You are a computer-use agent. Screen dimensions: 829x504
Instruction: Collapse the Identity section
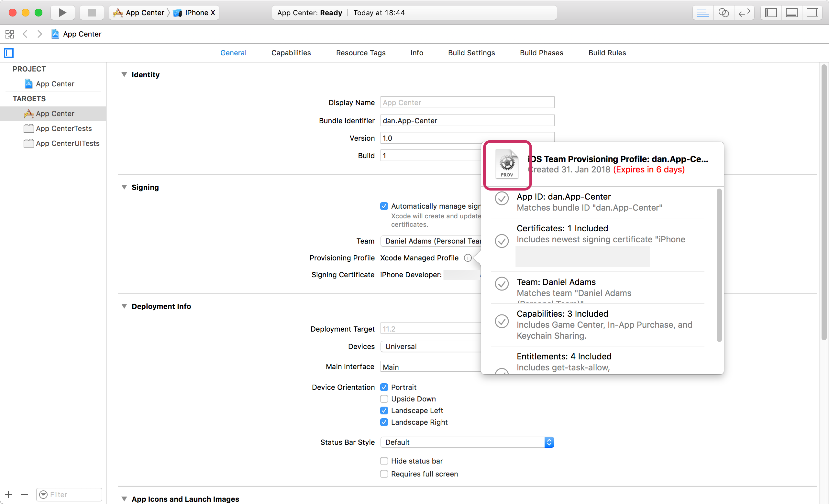(124, 75)
